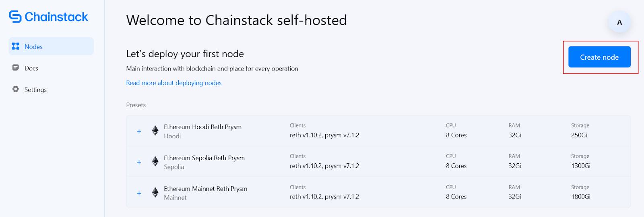Select Ethereum Sepolia Reth Prysm preset name
Screen dimensions: 644x217
(204, 158)
